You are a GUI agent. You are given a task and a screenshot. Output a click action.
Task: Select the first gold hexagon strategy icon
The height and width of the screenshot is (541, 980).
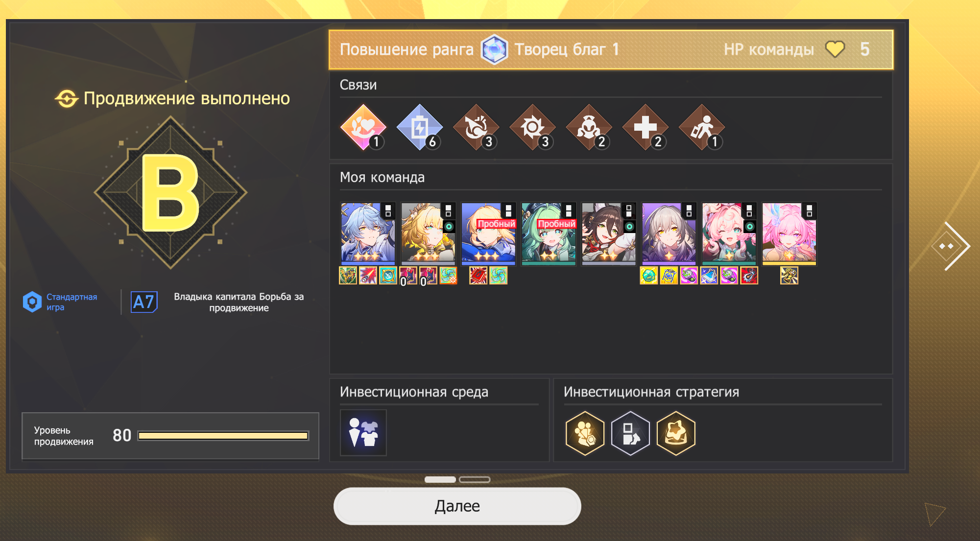click(585, 433)
